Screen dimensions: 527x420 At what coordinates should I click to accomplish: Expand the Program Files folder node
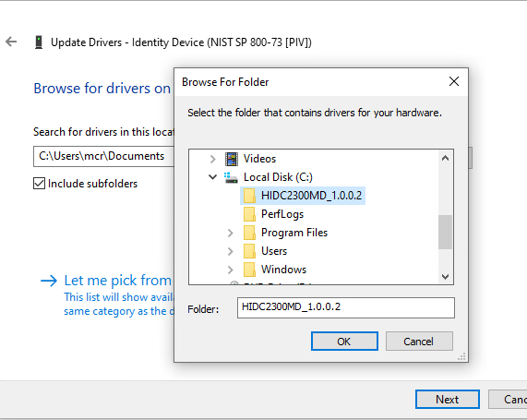point(230,233)
